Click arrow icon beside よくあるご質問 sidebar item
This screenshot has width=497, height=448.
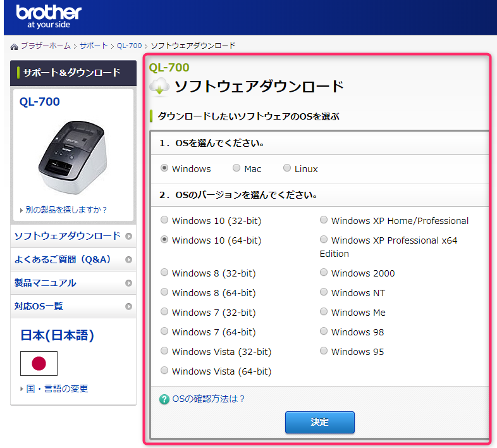[x=128, y=259]
